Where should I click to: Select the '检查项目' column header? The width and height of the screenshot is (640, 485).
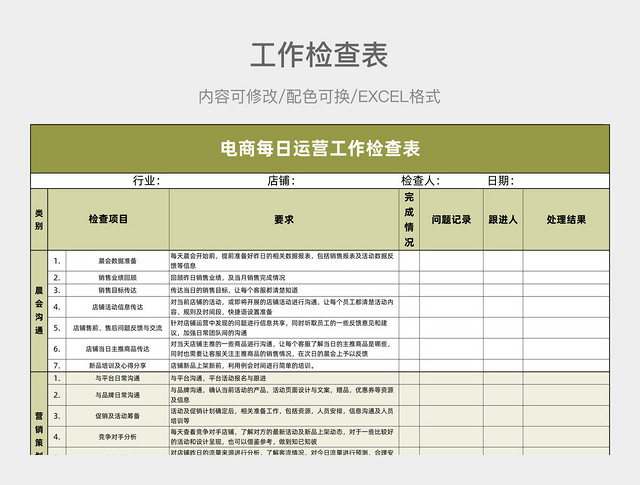109,220
